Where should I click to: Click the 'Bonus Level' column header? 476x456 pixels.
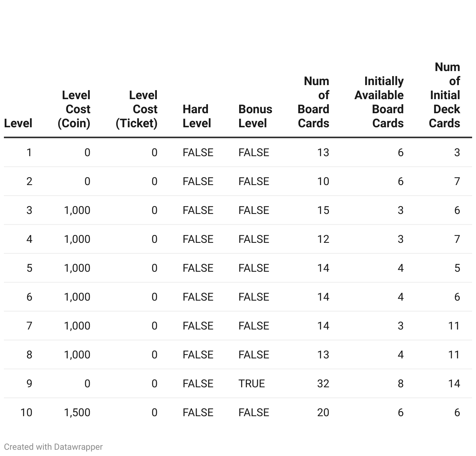(255, 116)
